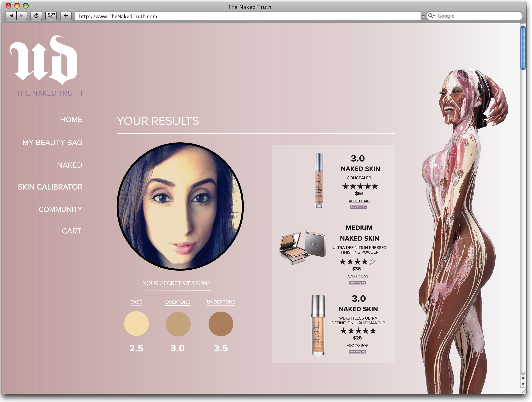Click the yellow minimize window button
532x402 pixels.
coord(17,6)
